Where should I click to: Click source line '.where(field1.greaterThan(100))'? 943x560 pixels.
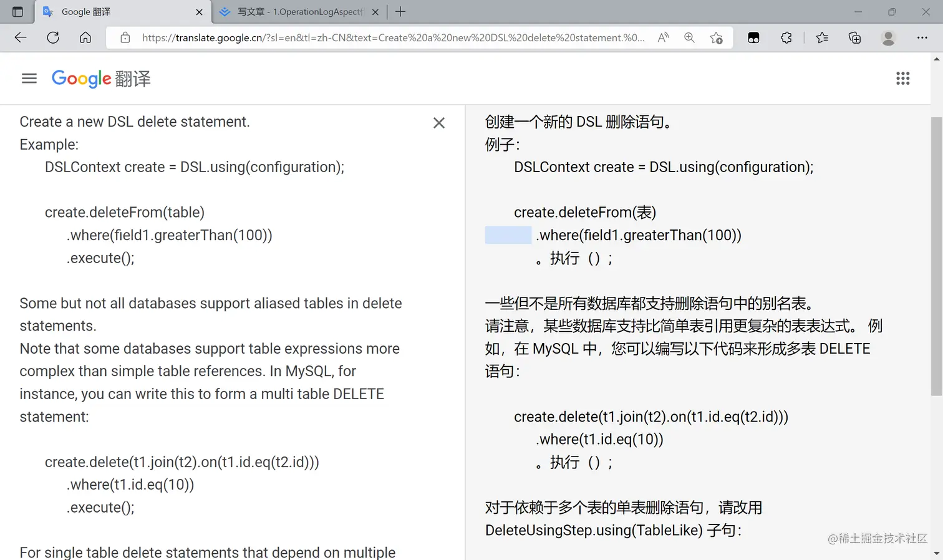click(170, 235)
